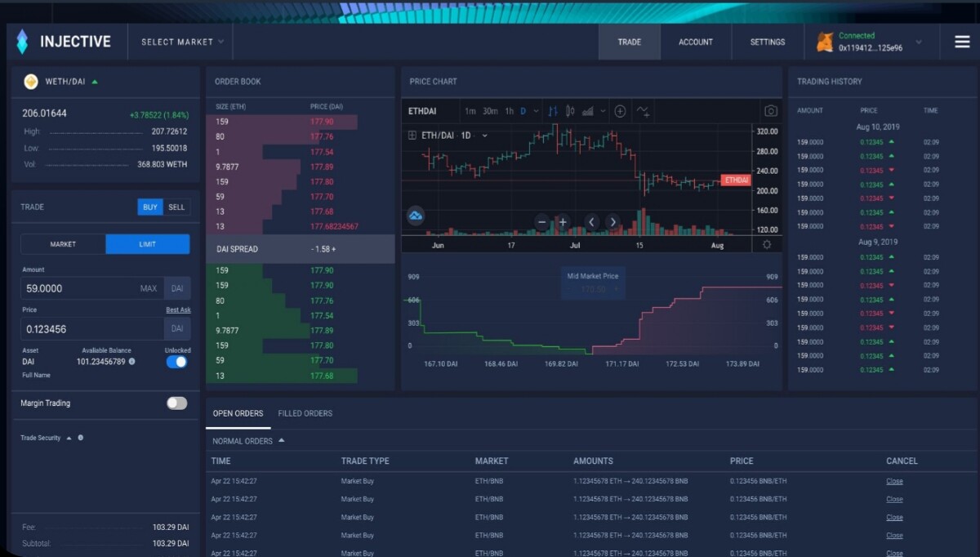Toggle the Unlocked switch for DAI
This screenshot has width=980, height=557.
tap(176, 362)
